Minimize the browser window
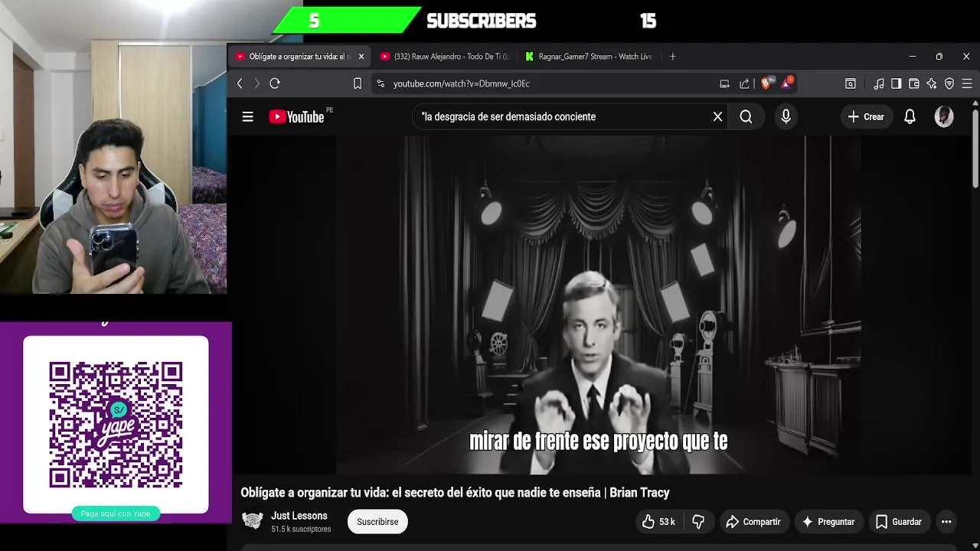 pyautogui.click(x=912, y=57)
